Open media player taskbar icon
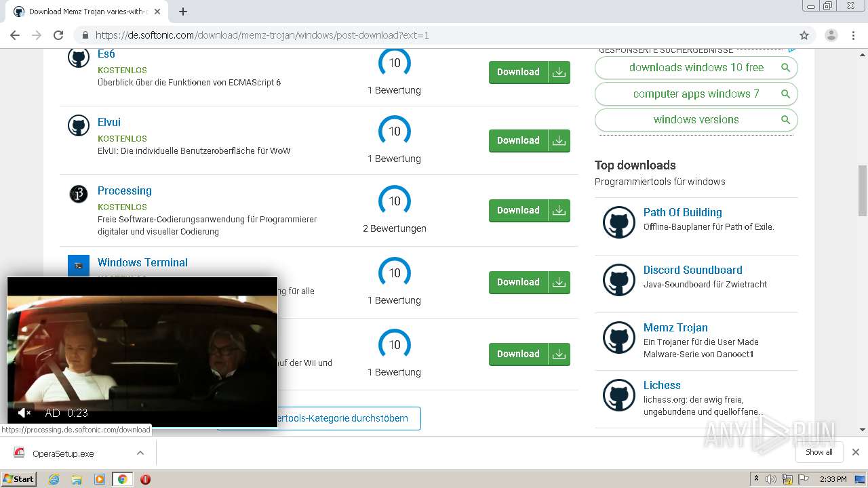 100,479
